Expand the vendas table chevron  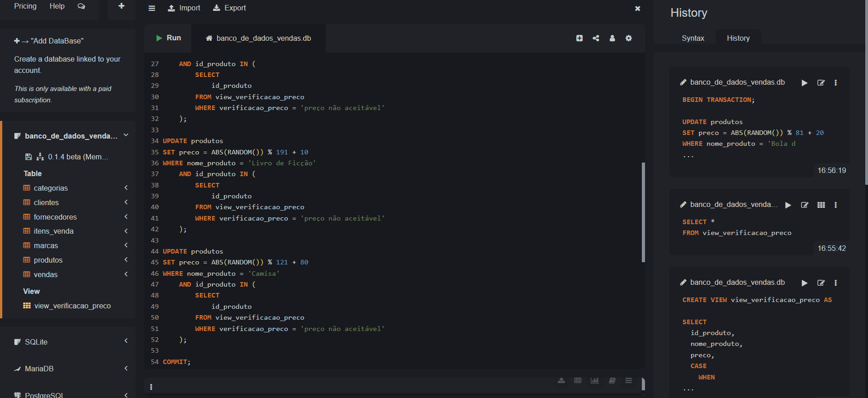click(x=126, y=274)
